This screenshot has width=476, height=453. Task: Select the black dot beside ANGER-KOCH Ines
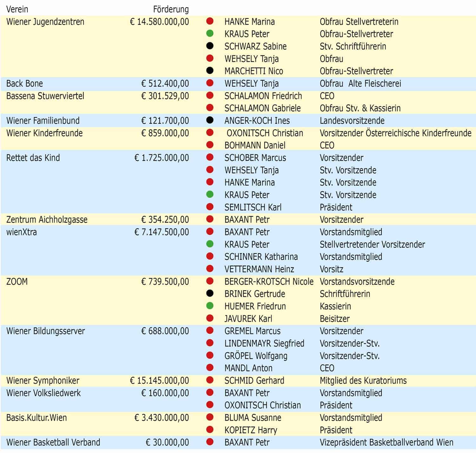click(x=210, y=120)
